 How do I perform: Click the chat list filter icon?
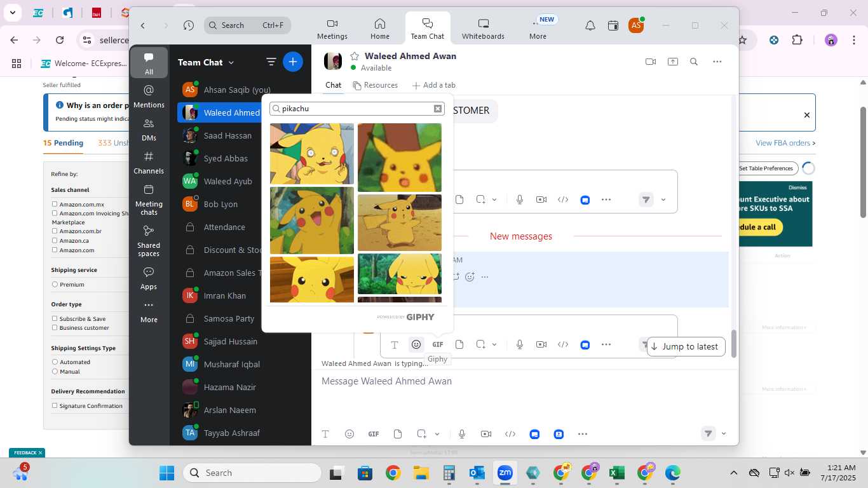point(271,62)
